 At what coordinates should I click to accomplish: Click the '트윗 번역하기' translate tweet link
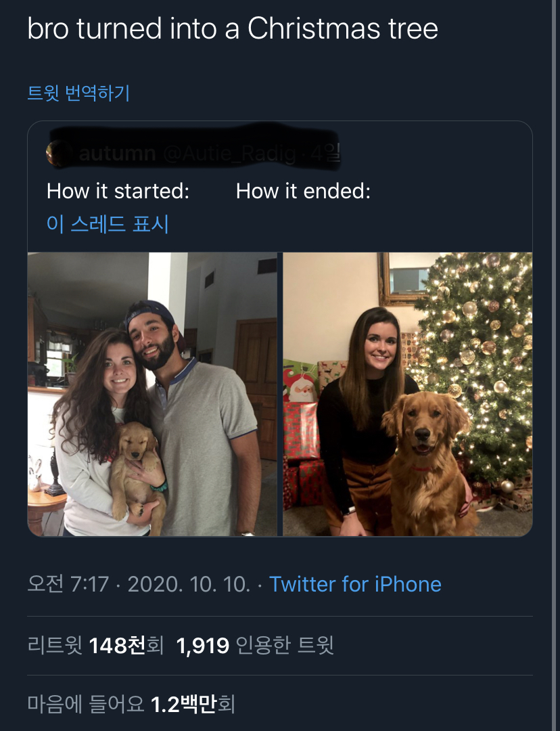click(x=78, y=93)
